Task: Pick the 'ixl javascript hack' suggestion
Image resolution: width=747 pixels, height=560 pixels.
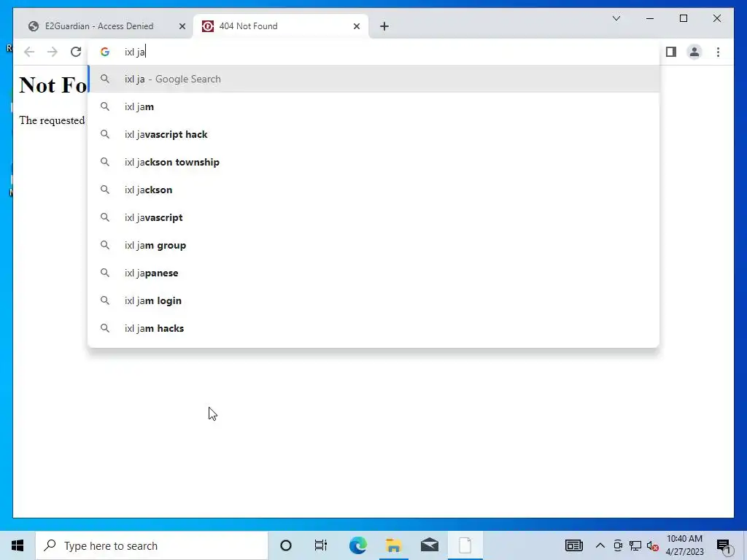Action: click(x=373, y=134)
